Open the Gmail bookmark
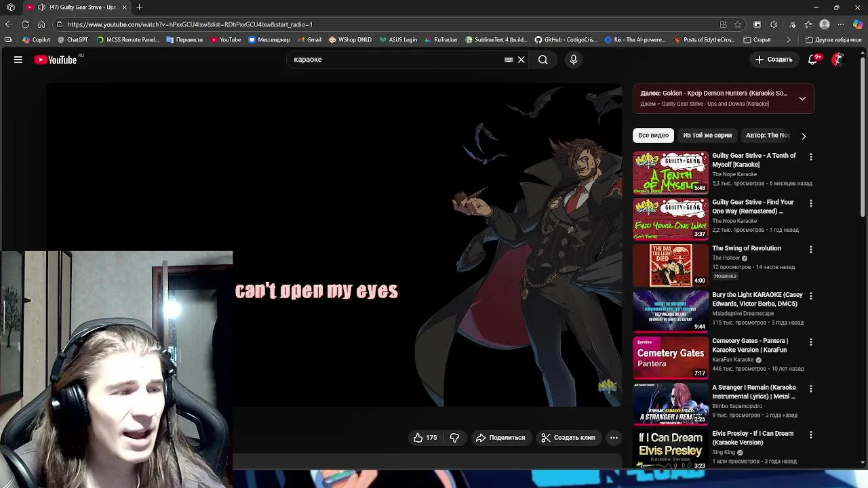Image resolution: width=868 pixels, height=488 pixels. 309,40
